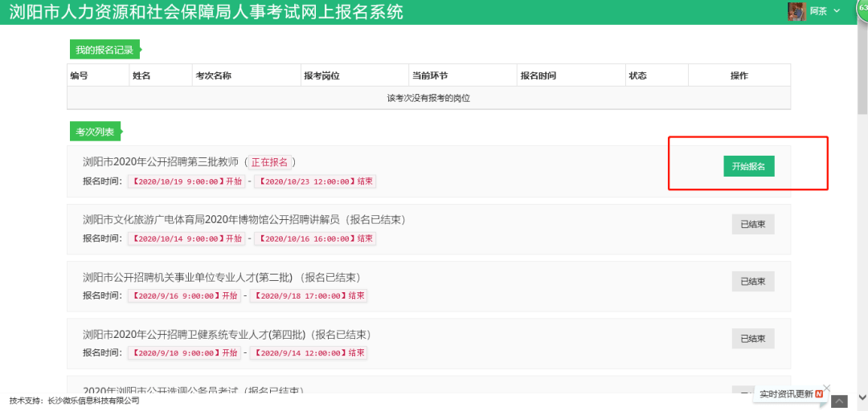Screen dimensions: 868x411
Task: Click the 考次名称 column header
Action: (213, 75)
